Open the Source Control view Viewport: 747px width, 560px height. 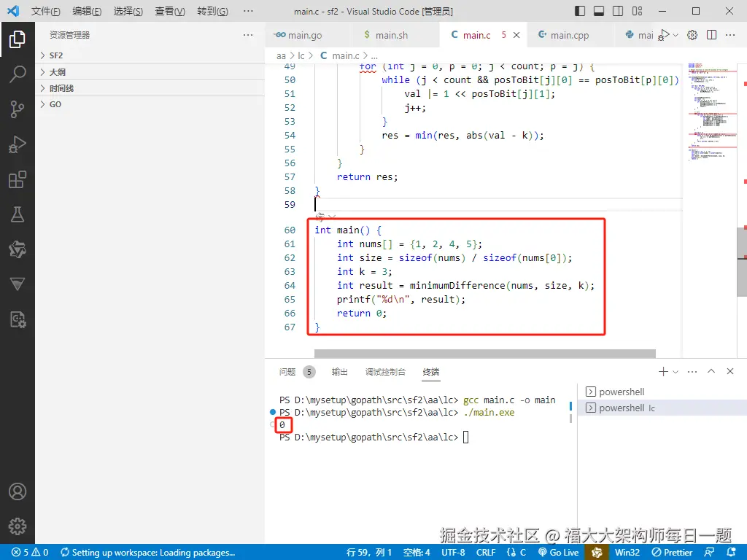coord(18,109)
